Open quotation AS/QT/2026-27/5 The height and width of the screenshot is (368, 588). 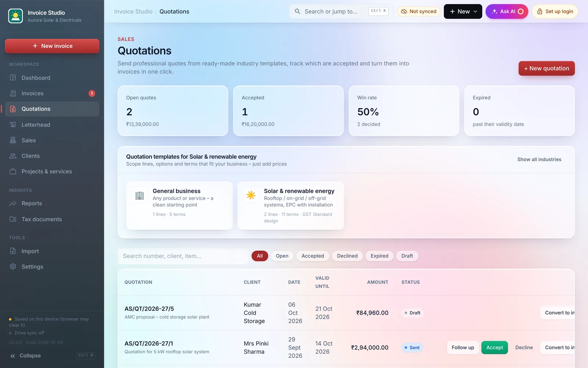tap(149, 309)
